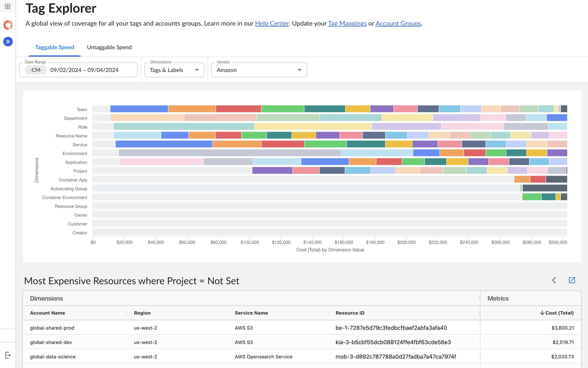The width and height of the screenshot is (588, 368).
Task: Select the Taggable Spend tab
Action: 55,47
